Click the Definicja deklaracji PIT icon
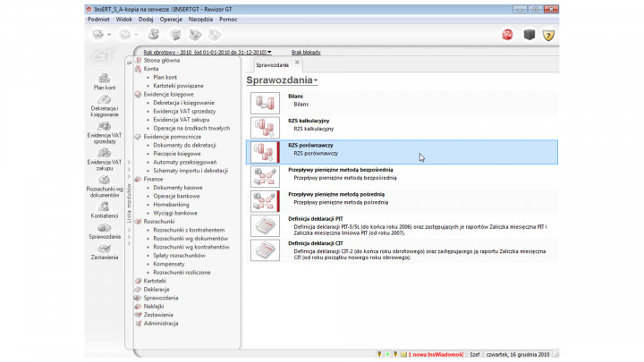The height and width of the screenshot is (362, 644). 265,226
